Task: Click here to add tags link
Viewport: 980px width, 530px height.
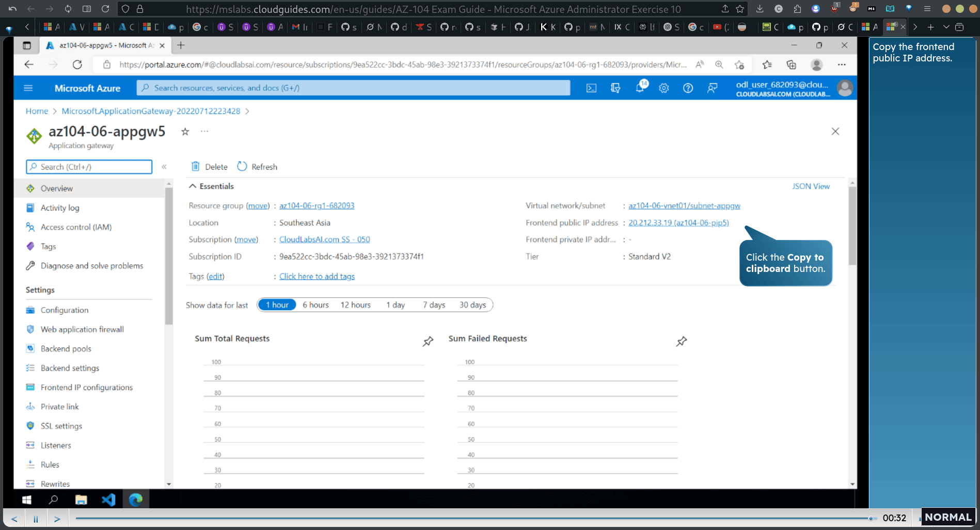Action: (x=317, y=276)
